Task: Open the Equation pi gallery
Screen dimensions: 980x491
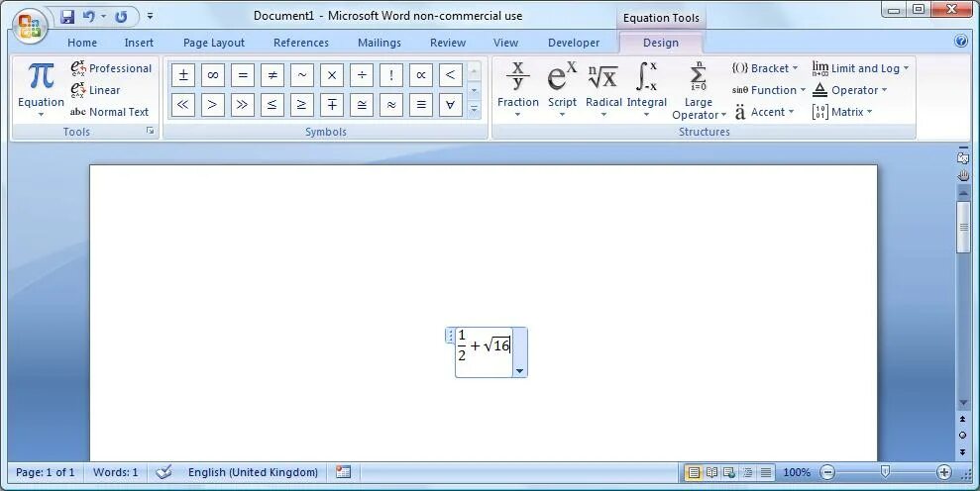Action: (x=41, y=89)
